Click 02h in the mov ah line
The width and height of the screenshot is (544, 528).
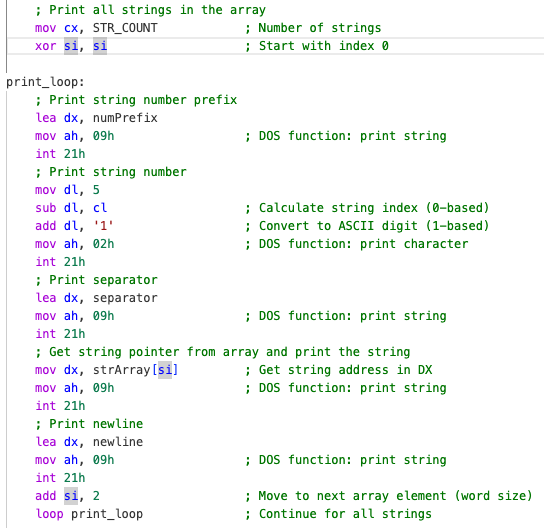[103, 244]
